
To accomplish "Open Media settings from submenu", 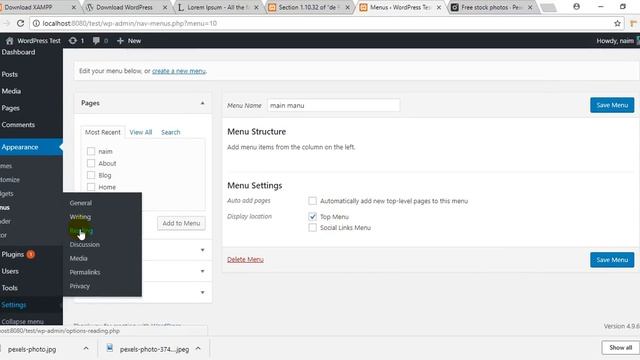I will [x=78, y=258].
